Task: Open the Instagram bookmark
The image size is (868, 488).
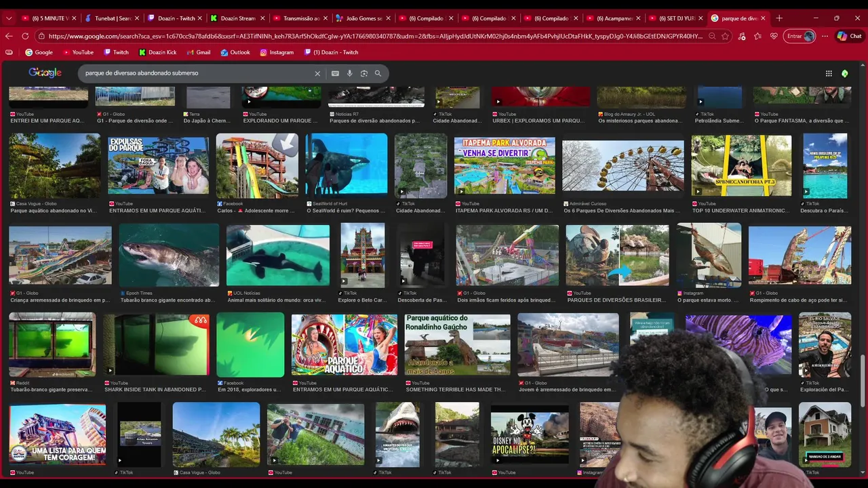Action: [277, 52]
